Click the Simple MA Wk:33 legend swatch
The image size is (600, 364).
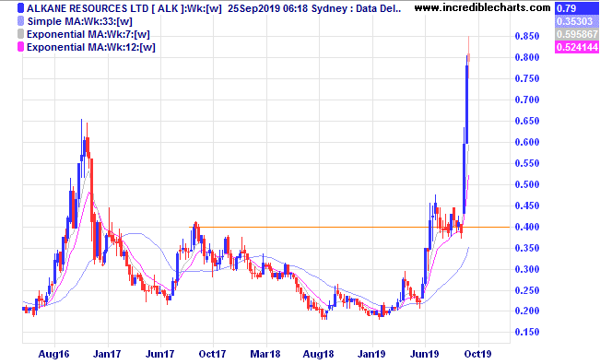point(20,21)
